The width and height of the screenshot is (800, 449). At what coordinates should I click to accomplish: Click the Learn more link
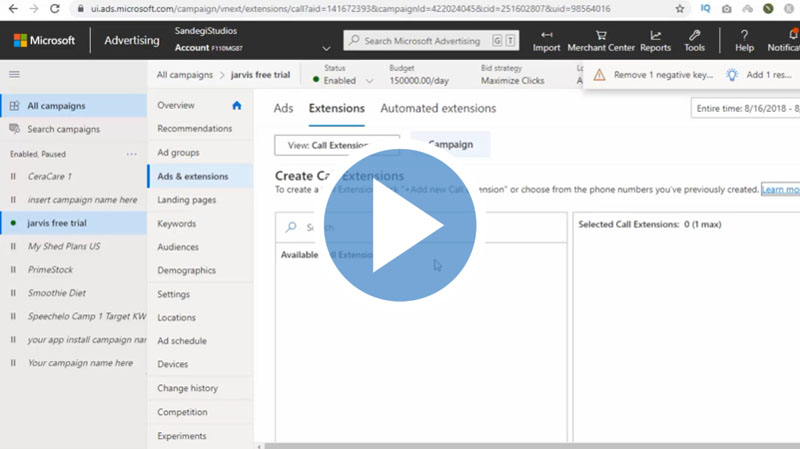[x=780, y=189]
